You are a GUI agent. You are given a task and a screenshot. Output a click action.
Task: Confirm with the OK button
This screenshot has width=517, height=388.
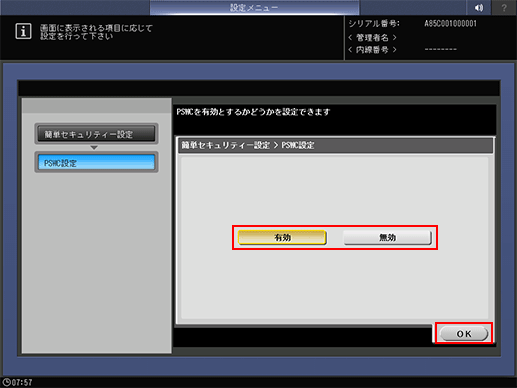464,334
